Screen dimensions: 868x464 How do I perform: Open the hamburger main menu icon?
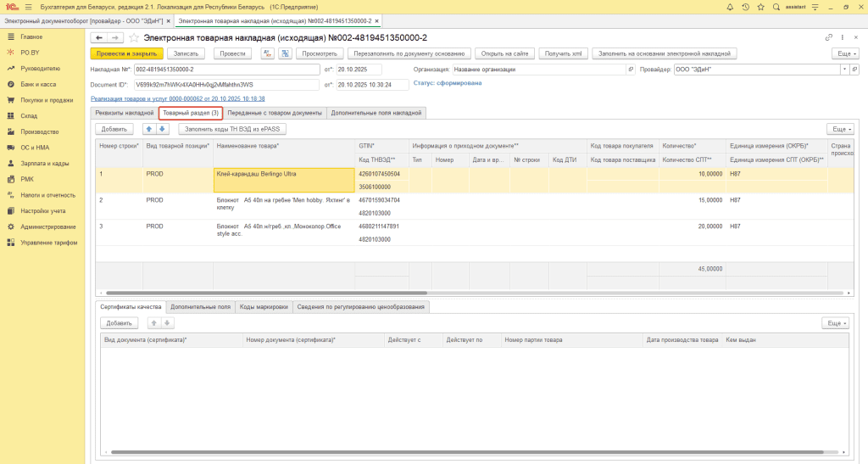pyautogui.click(x=28, y=7)
